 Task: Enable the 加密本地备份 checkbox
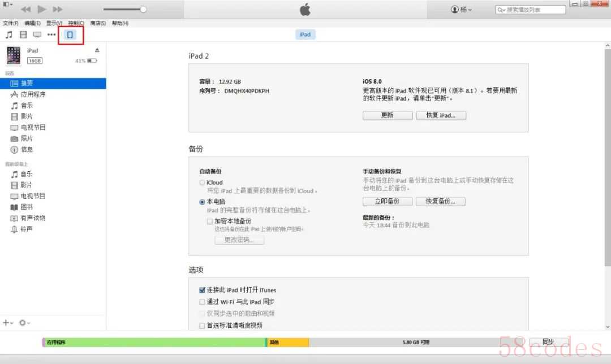[x=210, y=221]
